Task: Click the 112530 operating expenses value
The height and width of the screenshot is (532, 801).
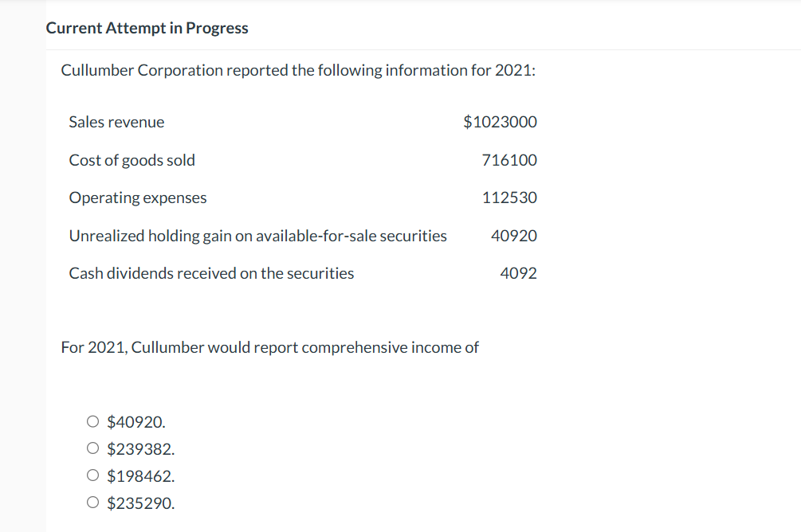Action: (510, 198)
